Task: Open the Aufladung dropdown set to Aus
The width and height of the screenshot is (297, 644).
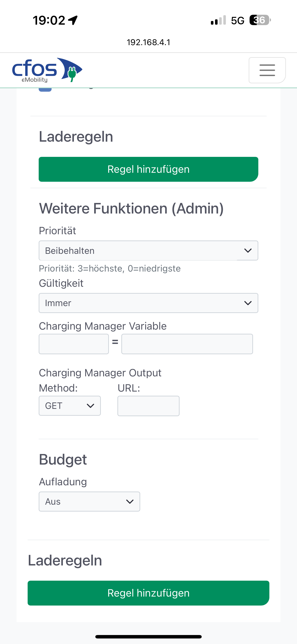Action: tap(90, 501)
